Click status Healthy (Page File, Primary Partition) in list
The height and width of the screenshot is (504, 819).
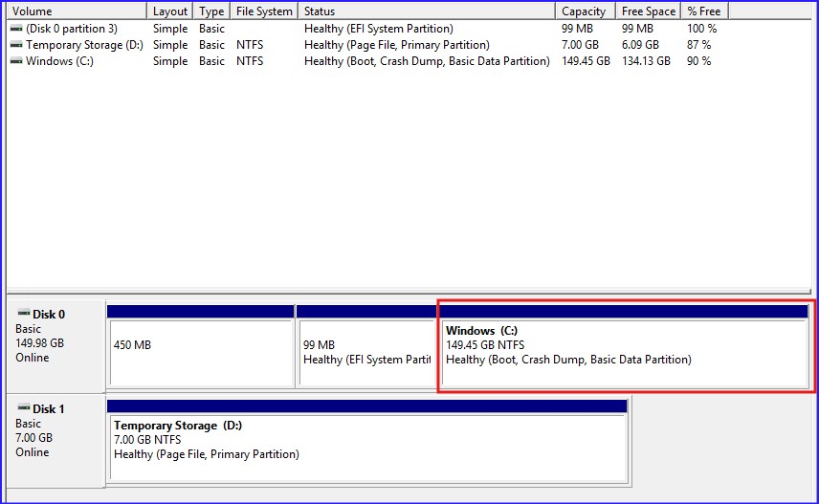tap(397, 45)
